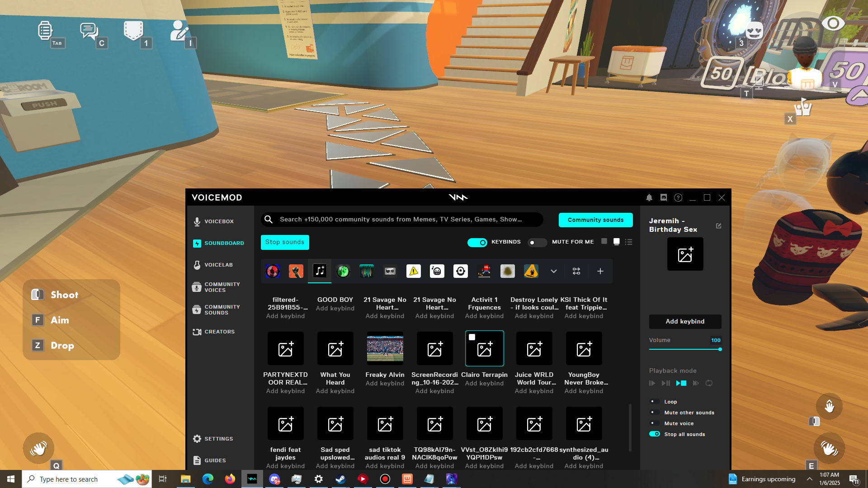Image resolution: width=868 pixels, height=488 pixels.
Task: Adjust the Volume slider handle
Action: coord(720,349)
